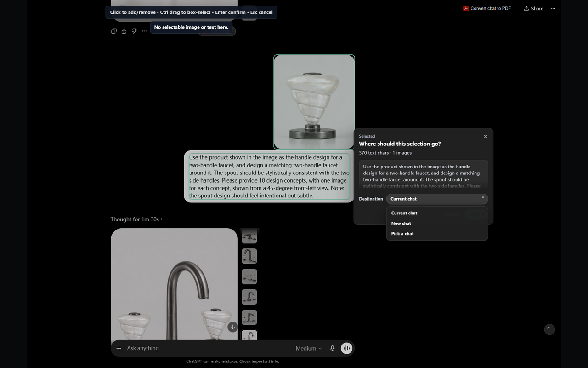
Task: Open more actions beside the thumbs down icon
Action: (x=144, y=31)
